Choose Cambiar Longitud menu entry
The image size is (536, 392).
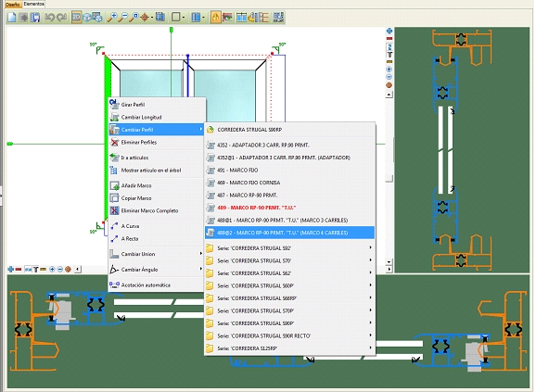(x=158, y=117)
